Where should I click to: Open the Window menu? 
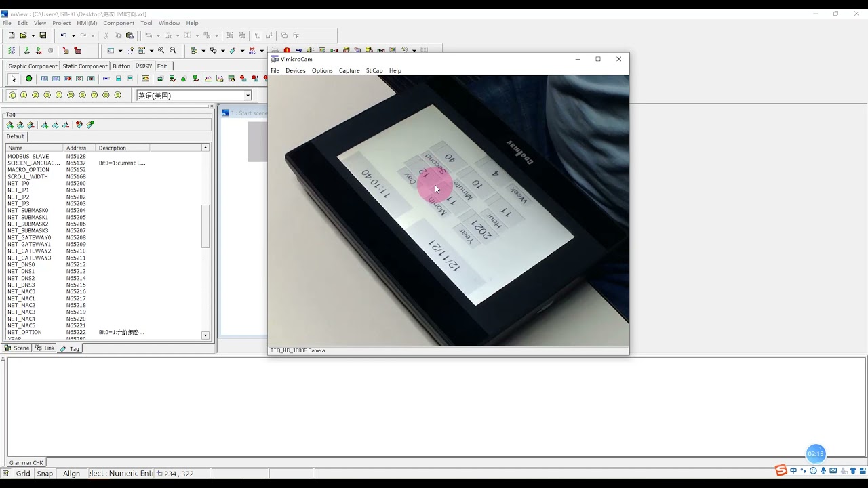click(x=170, y=23)
